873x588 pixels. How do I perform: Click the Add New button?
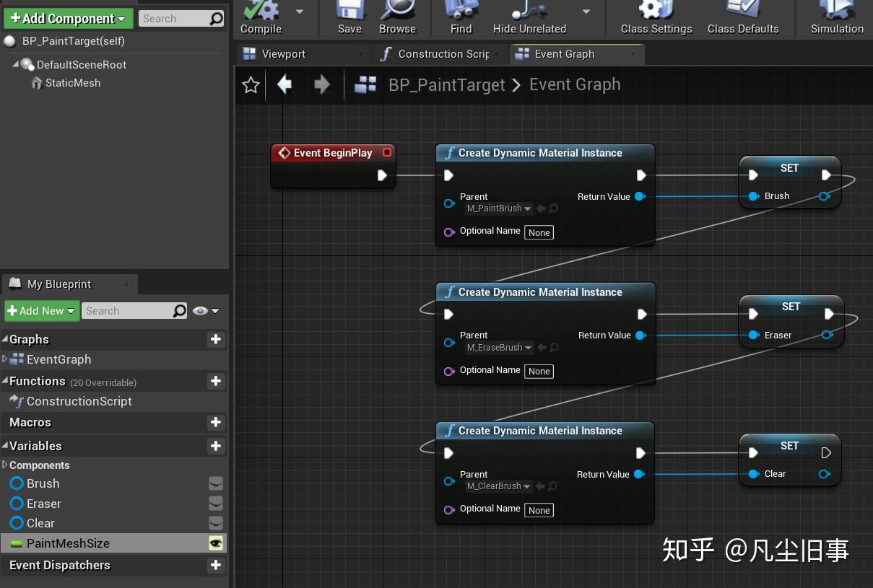tap(40, 310)
